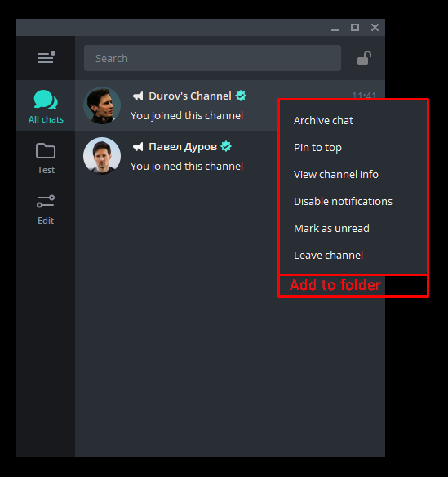Image resolution: width=448 pixels, height=477 pixels.
Task: Focus the Search input field
Action: pos(212,58)
